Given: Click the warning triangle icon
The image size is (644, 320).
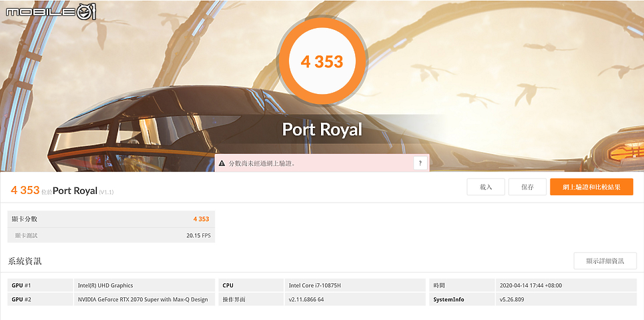Looking at the screenshot, I should click(x=222, y=163).
